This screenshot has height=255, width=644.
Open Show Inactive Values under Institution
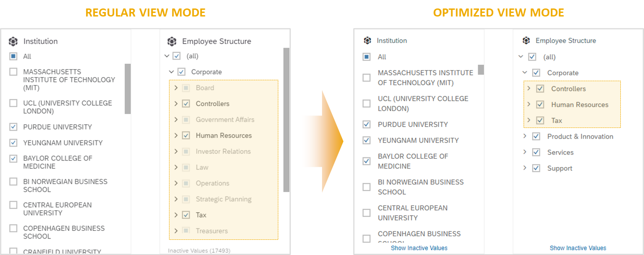[419, 248]
